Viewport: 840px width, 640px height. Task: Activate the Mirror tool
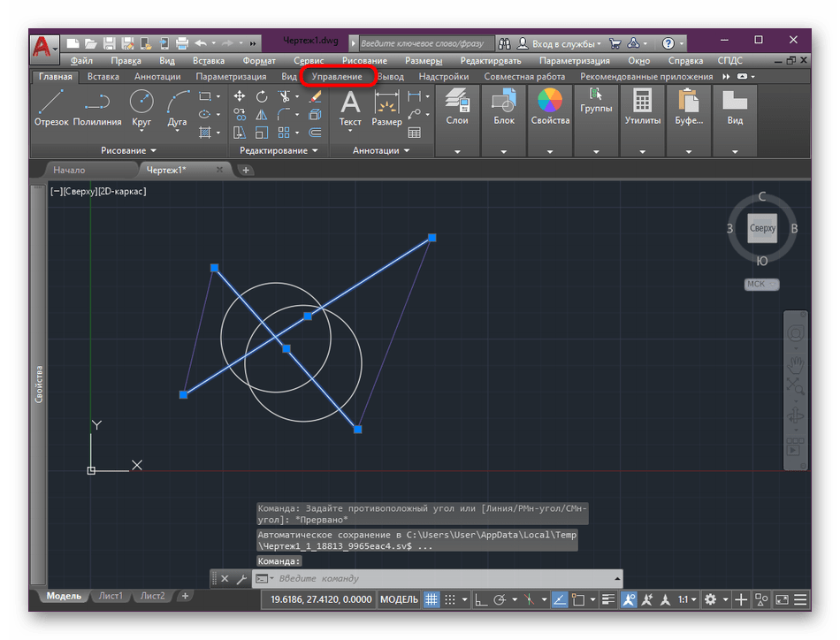(x=262, y=114)
